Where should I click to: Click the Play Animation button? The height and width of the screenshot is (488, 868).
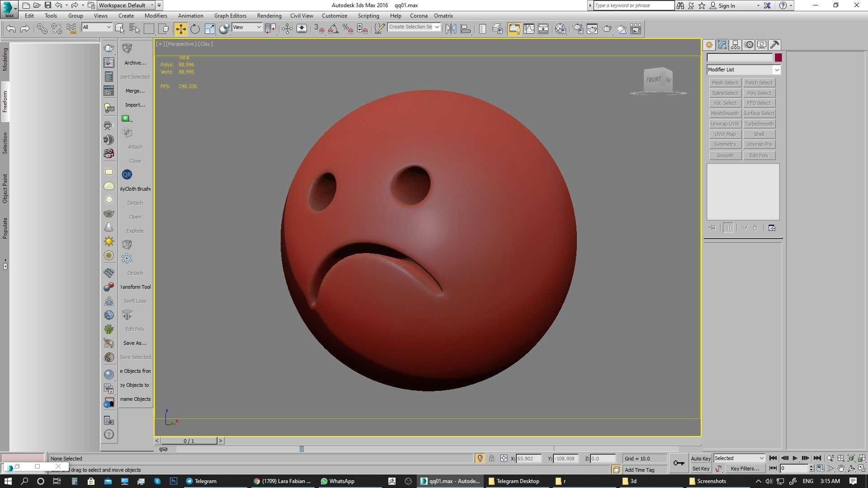795,458
